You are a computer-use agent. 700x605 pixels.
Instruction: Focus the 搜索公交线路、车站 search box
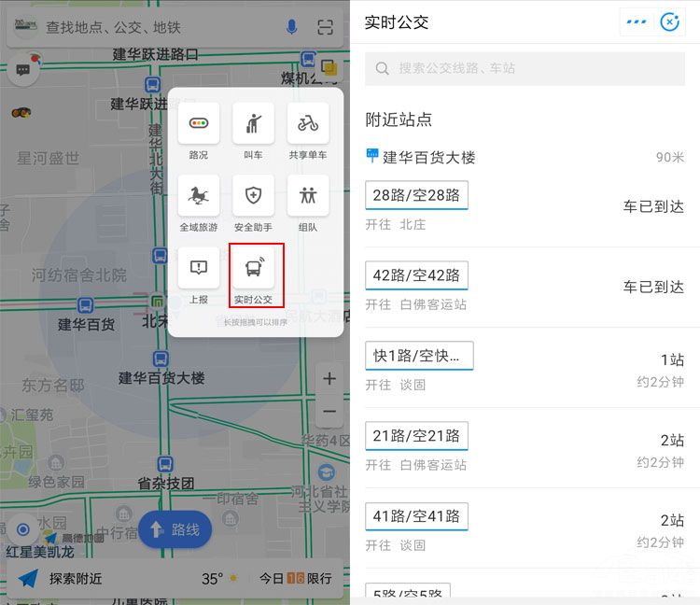point(527,68)
